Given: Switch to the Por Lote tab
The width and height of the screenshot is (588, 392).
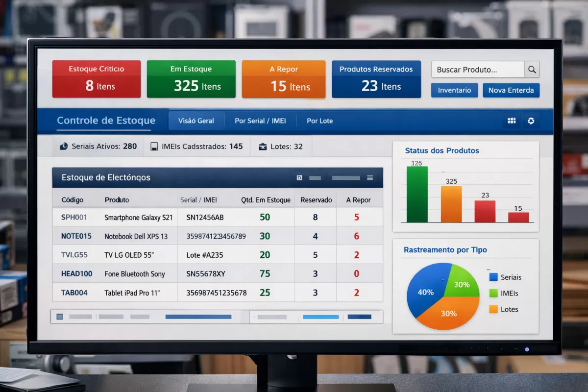Looking at the screenshot, I should [x=319, y=121].
